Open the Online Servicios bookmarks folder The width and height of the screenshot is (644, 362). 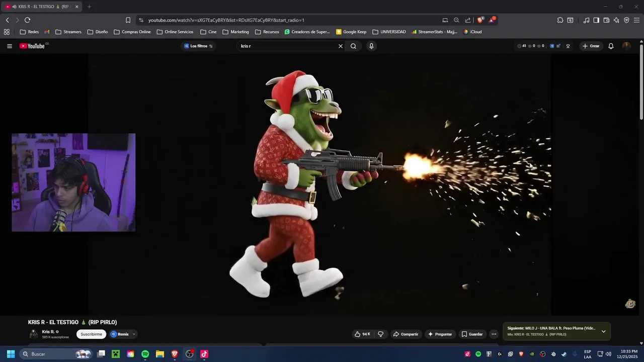pyautogui.click(x=175, y=32)
